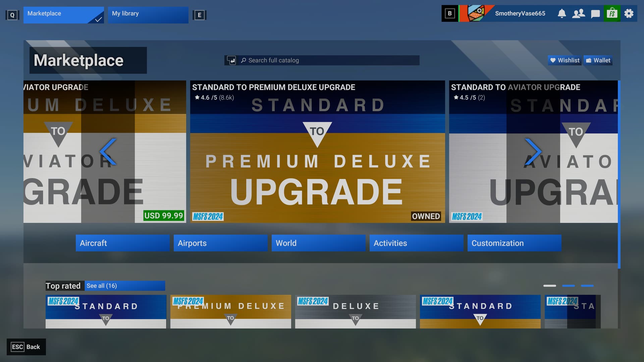Go to previous carousel item with left arrow
Image resolution: width=644 pixels, height=362 pixels.
point(108,152)
